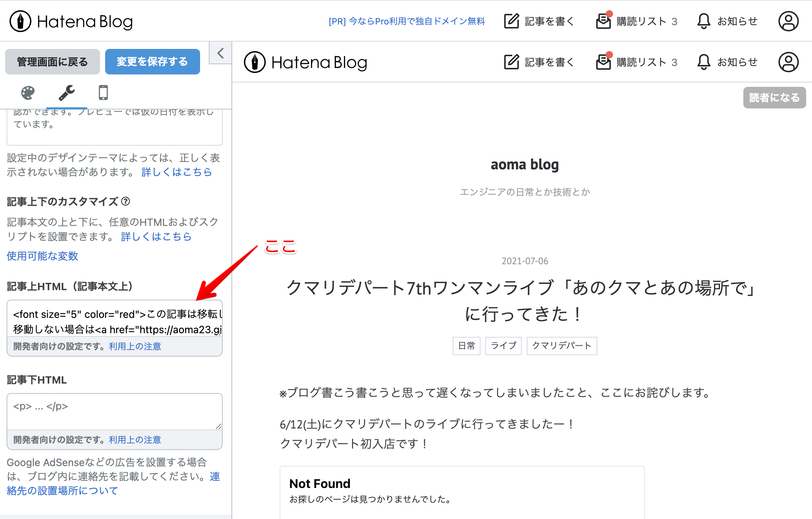Select the customize wrench tab
This screenshot has width=812, height=519.
[67, 93]
